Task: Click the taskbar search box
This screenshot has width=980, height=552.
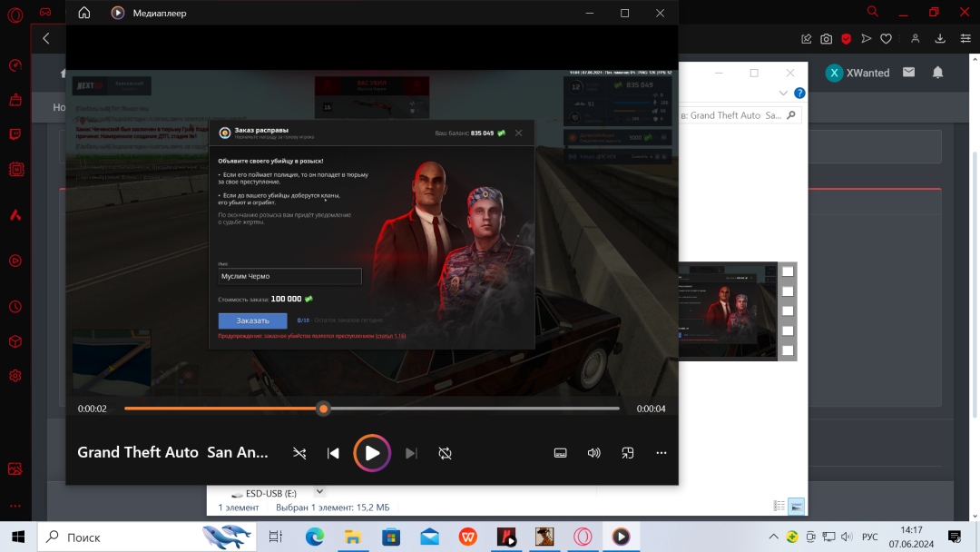Action: pyautogui.click(x=147, y=537)
